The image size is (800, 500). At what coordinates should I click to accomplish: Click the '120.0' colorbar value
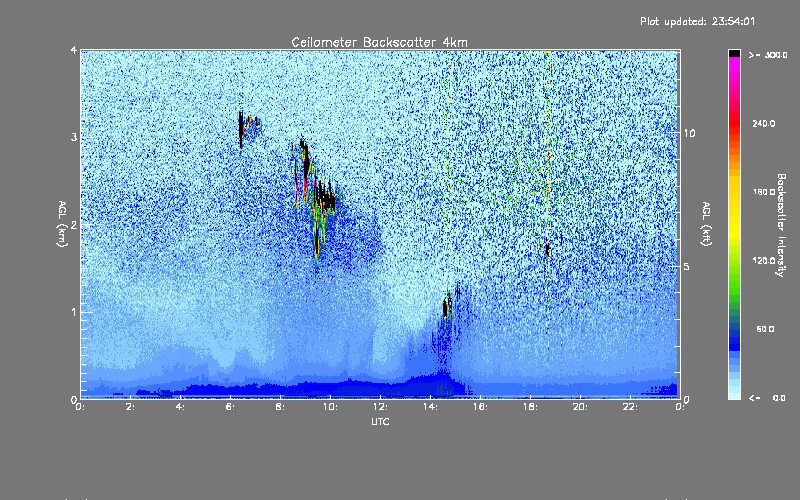click(764, 260)
